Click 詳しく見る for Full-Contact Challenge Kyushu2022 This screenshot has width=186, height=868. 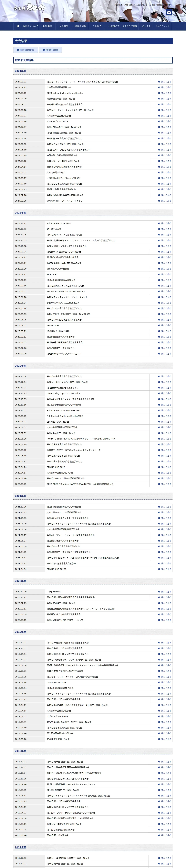click(x=165, y=416)
